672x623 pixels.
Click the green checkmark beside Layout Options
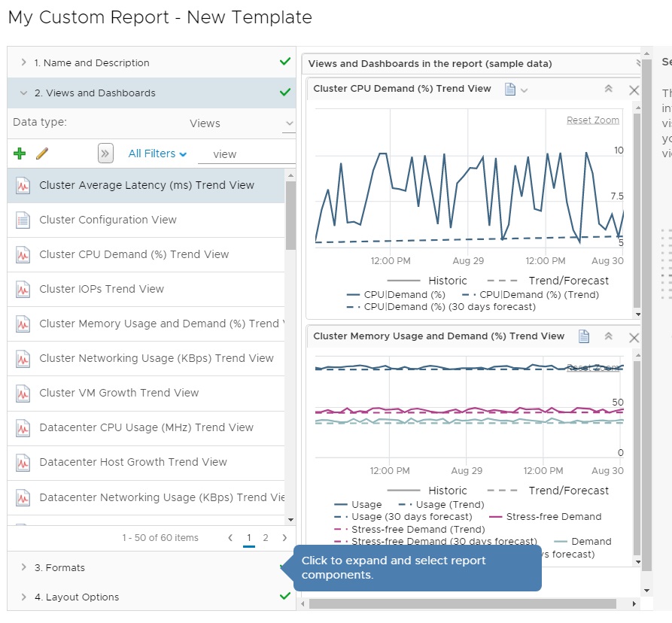(284, 597)
